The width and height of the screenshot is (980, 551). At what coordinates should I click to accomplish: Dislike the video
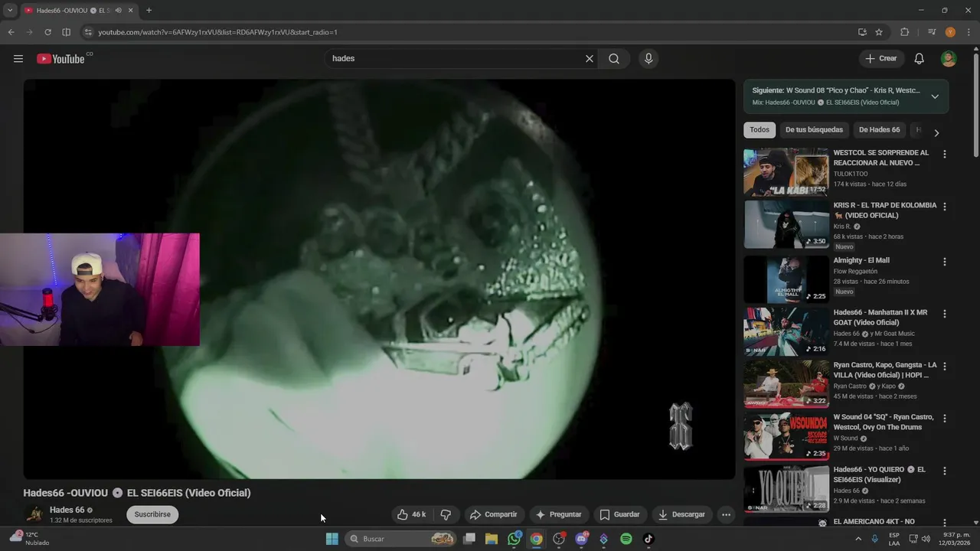[x=446, y=514]
